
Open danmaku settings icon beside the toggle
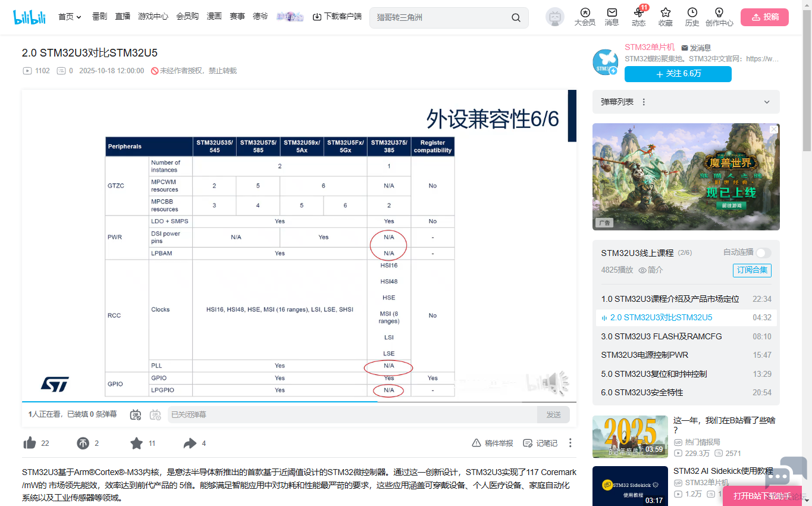[155, 414]
